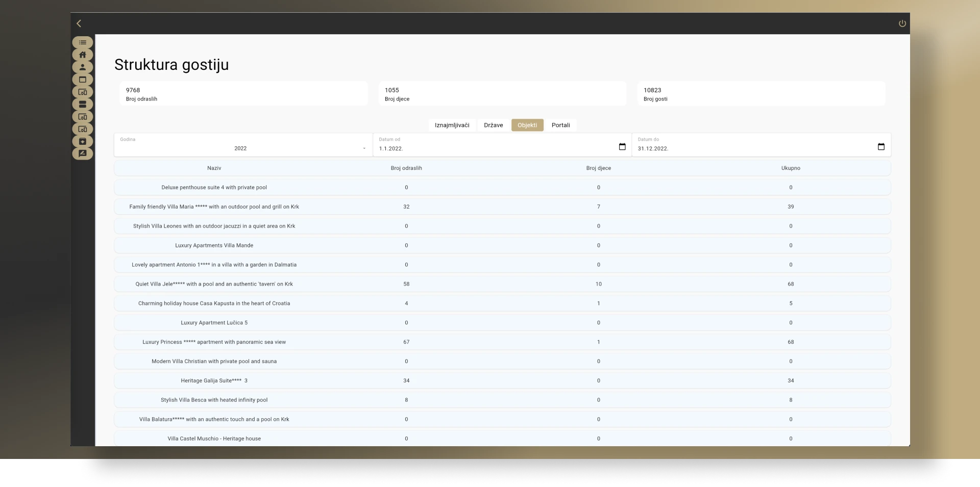Switch to the Portali tab
The height and width of the screenshot is (487, 980).
[x=561, y=125]
